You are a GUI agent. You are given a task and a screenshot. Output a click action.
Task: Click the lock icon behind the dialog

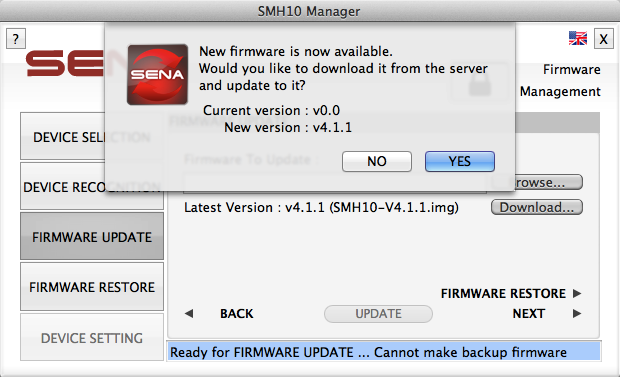tap(480, 82)
